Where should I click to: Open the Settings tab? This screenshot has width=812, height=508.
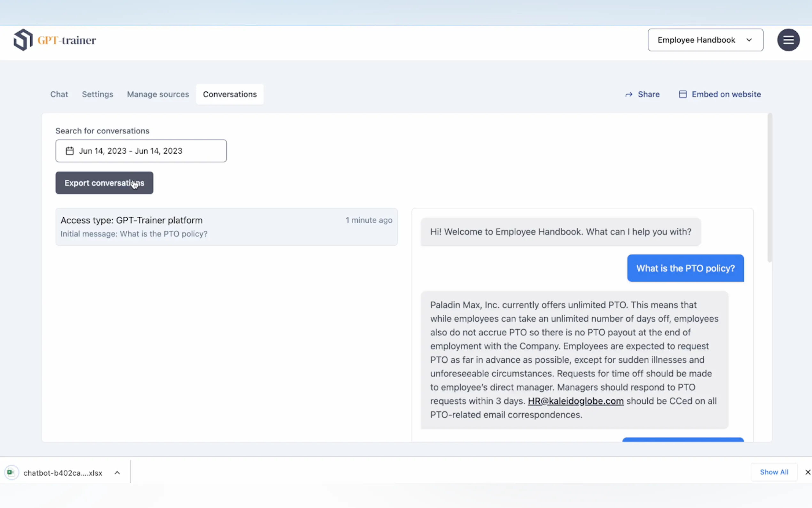pyautogui.click(x=98, y=94)
